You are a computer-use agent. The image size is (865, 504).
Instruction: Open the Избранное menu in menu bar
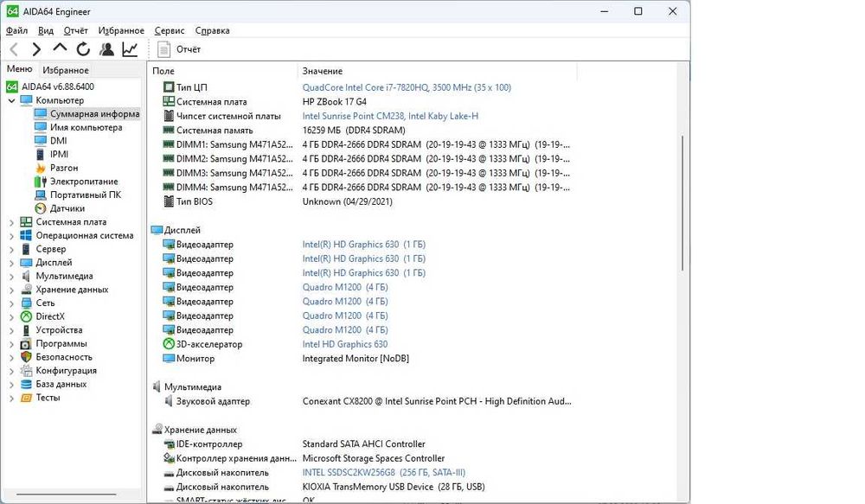[x=121, y=31]
